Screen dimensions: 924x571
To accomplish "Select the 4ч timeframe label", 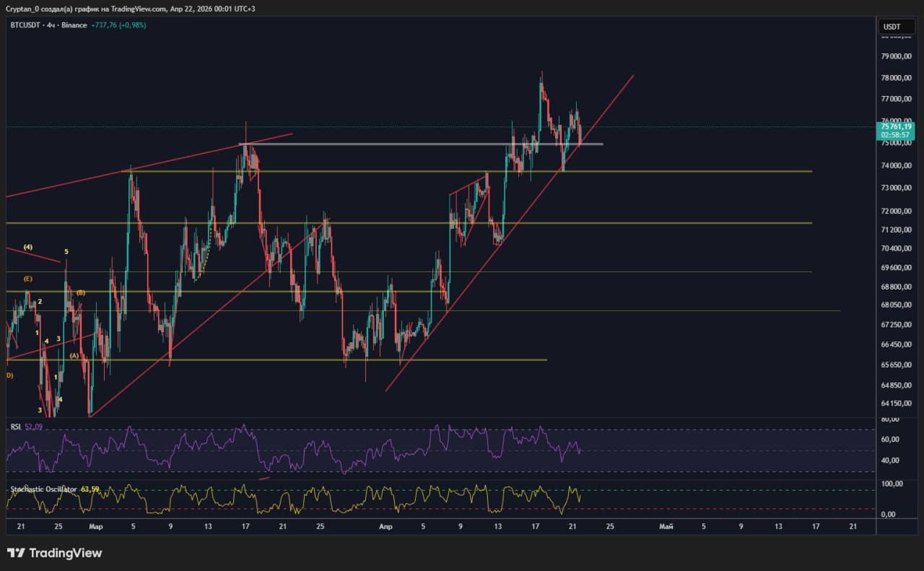I will [52, 25].
